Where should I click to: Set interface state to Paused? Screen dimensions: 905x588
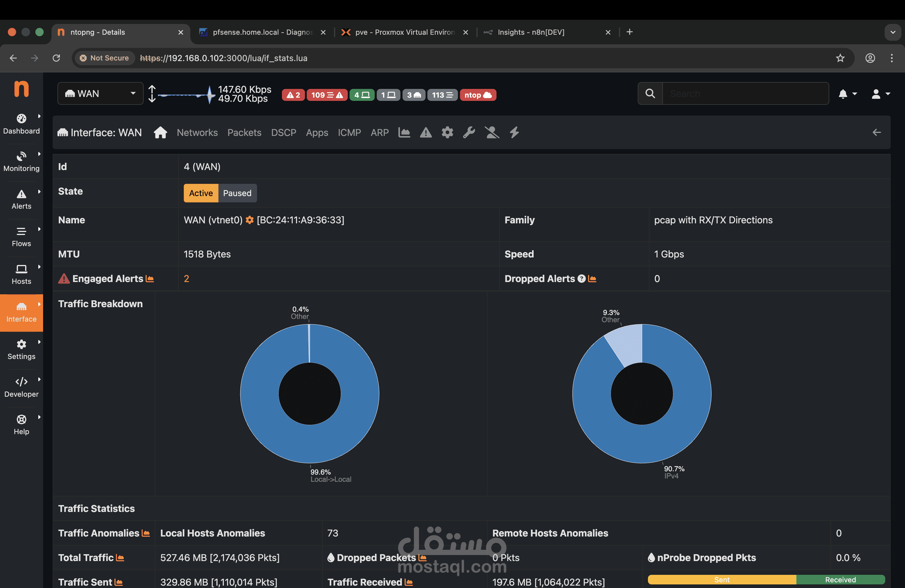click(x=237, y=193)
